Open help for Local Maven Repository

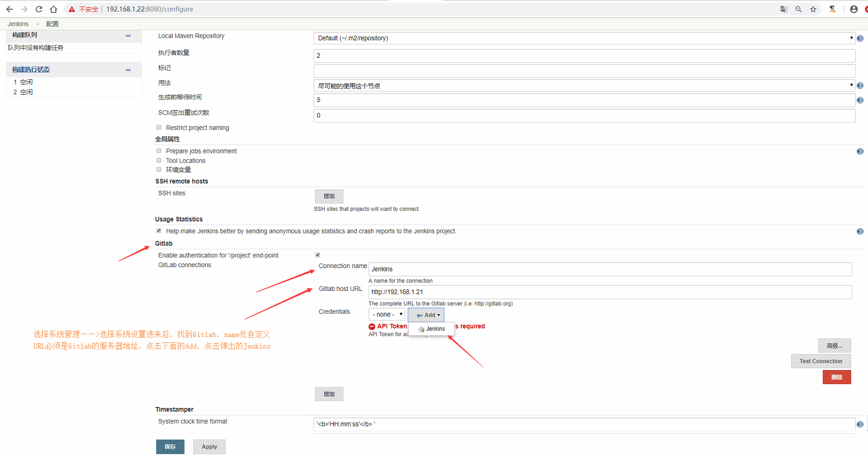point(860,38)
